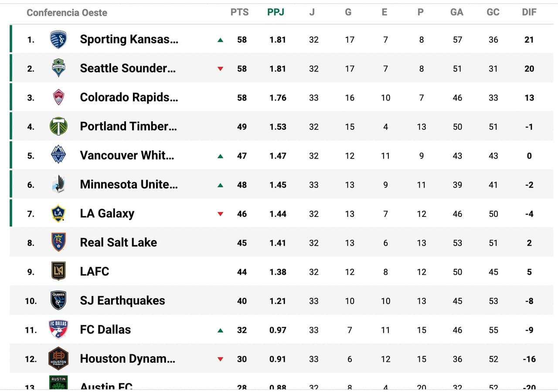Click the LAFC crest icon
Image resolution: width=558 pixels, height=392 pixels.
[58, 271]
